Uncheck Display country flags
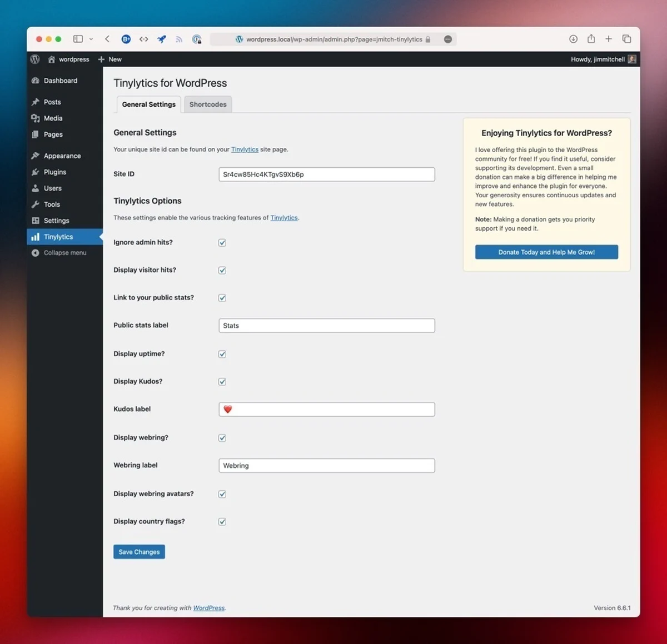The height and width of the screenshot is (644, 667). pyautogui.click(x=222, y=521)
